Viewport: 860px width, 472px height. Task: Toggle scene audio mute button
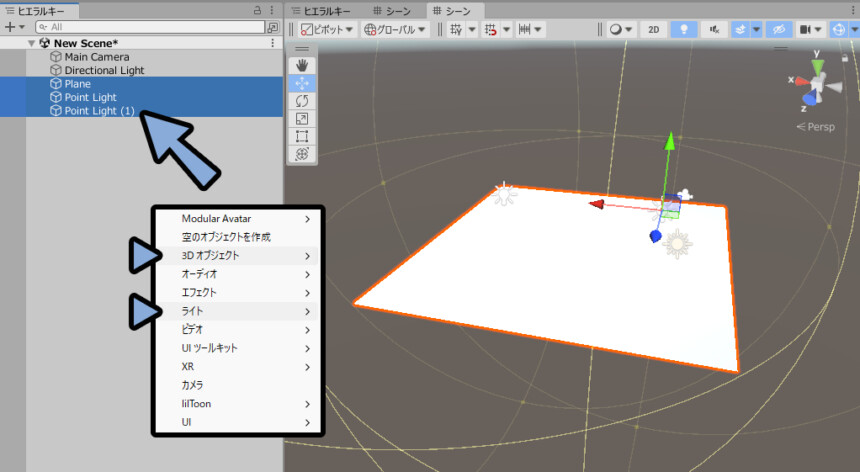714,29
